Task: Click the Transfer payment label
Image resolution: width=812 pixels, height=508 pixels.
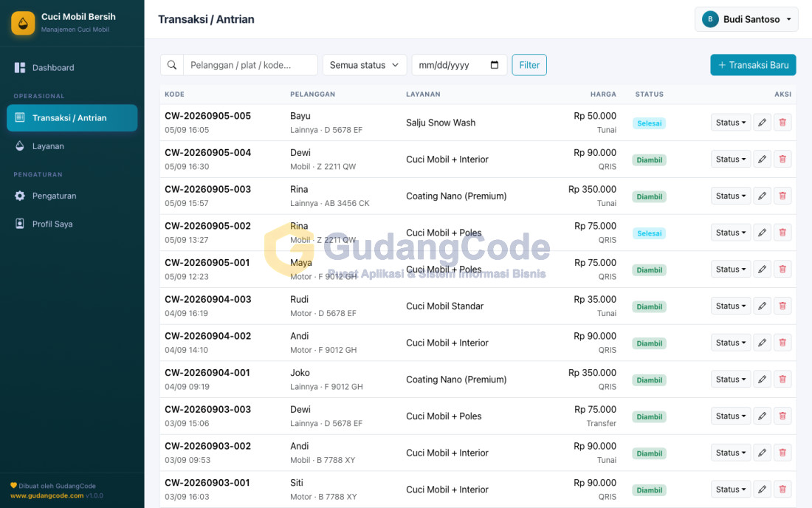Action: 601,423
